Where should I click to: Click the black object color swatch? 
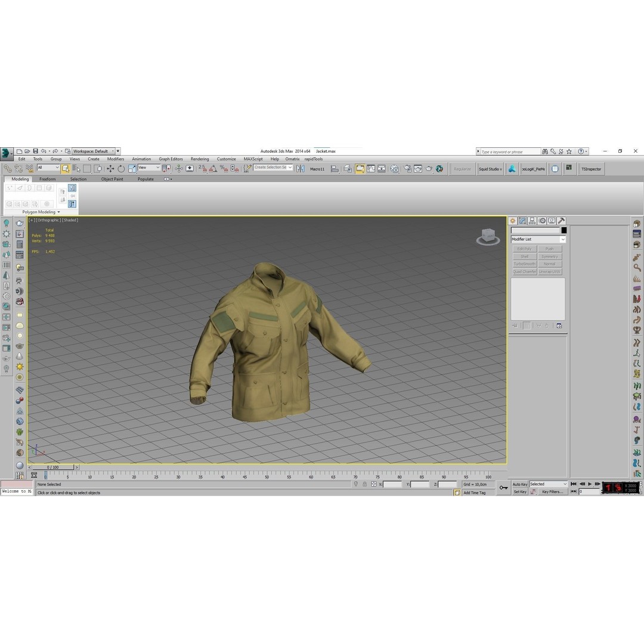pyautogui.click(x=564, y=230)
